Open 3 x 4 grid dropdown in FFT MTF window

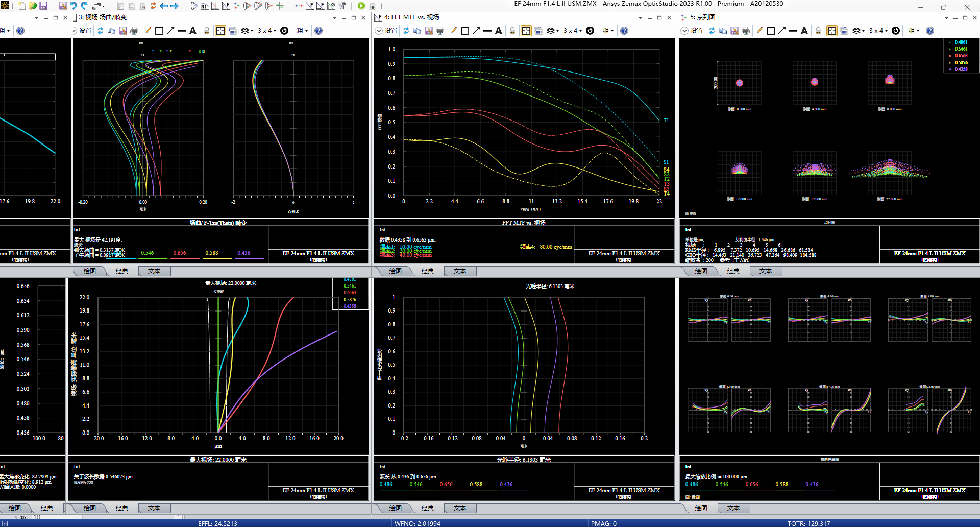[x=573, y=31]
